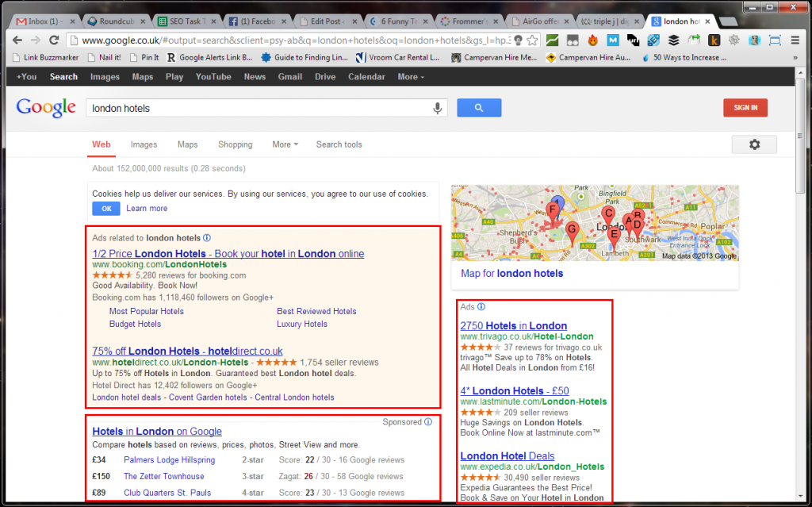Open the owl extension icon
Screen dimensions: 812x507
tap(754, 40)
